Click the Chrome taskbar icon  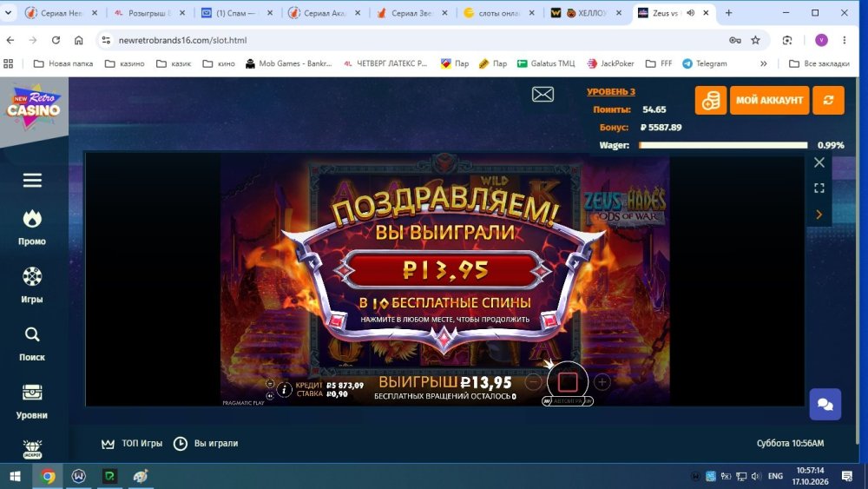click(x=48, y=476)
